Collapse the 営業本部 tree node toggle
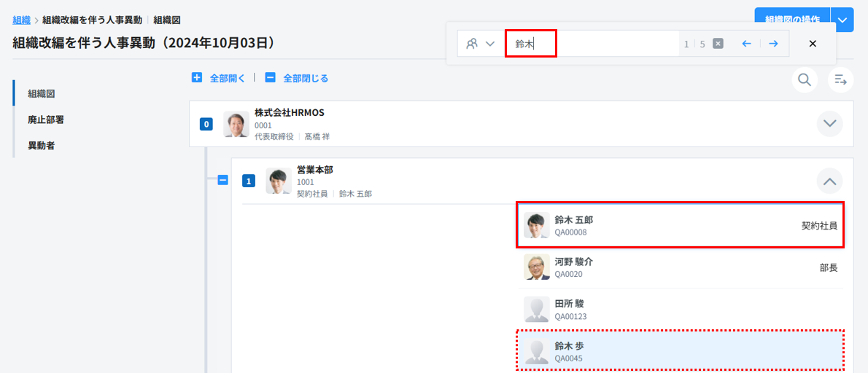 223,180
